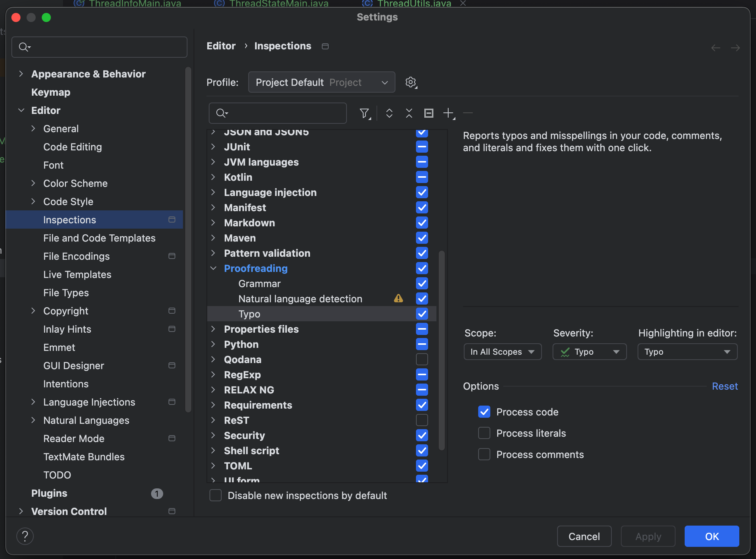The height and width of the screenshot is (559, 756).
Task: Select Live Templates in the settings sidebar
Action: click(x=77, y=274)
